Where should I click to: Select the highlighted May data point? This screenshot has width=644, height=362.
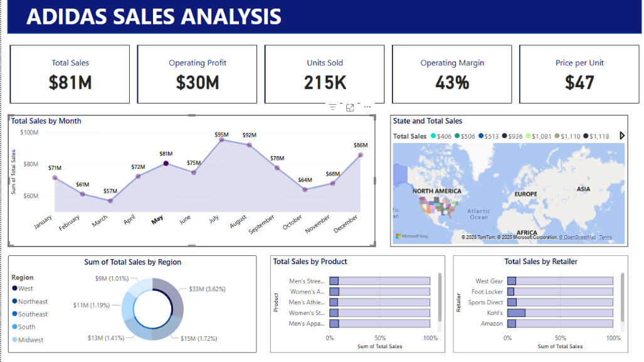(x=166, y=163)
